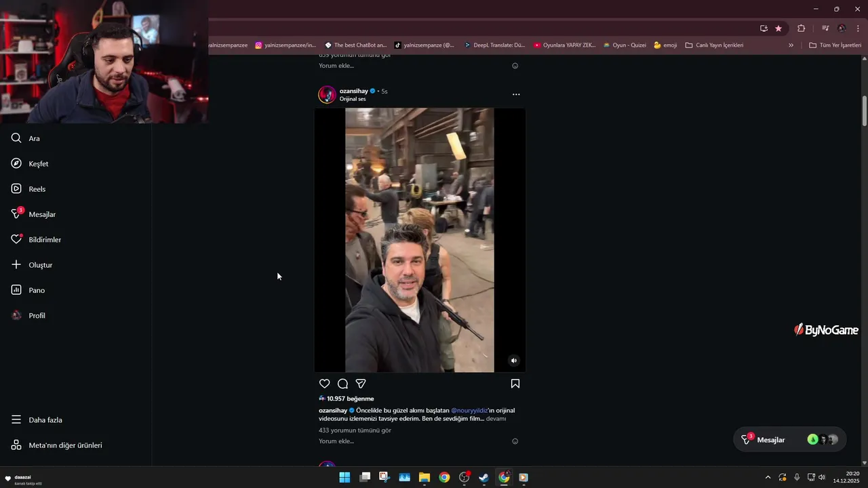Open the Pano dashboard
868x488 pixels.
(x=28, y=290)
